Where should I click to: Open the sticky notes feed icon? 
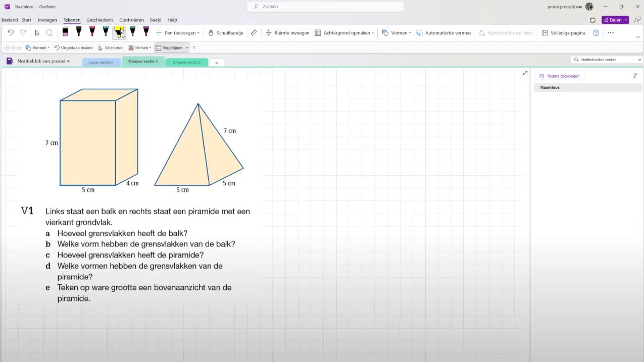pyautogui.click(x=592, y=20)
